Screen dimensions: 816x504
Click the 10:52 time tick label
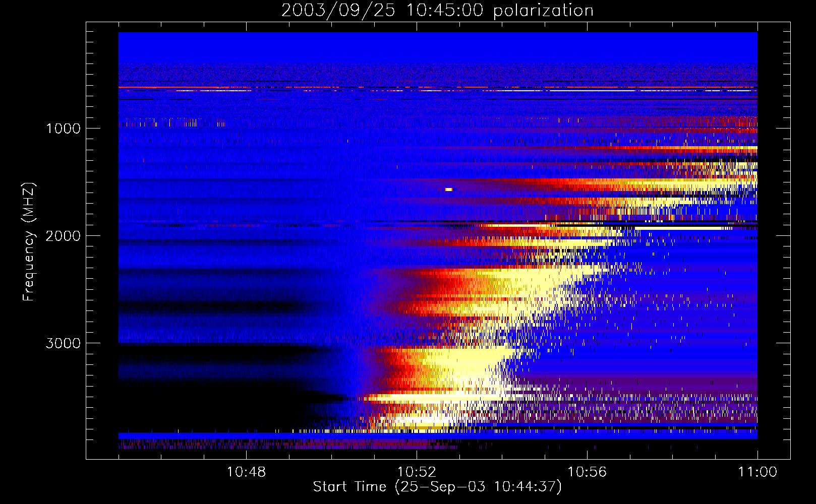pyautogui.click(x=417, y=472)
